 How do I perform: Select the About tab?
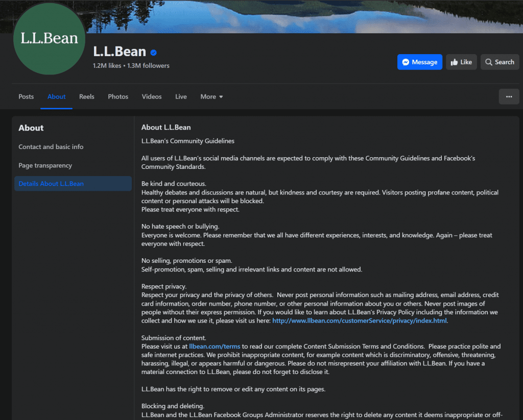56,96
